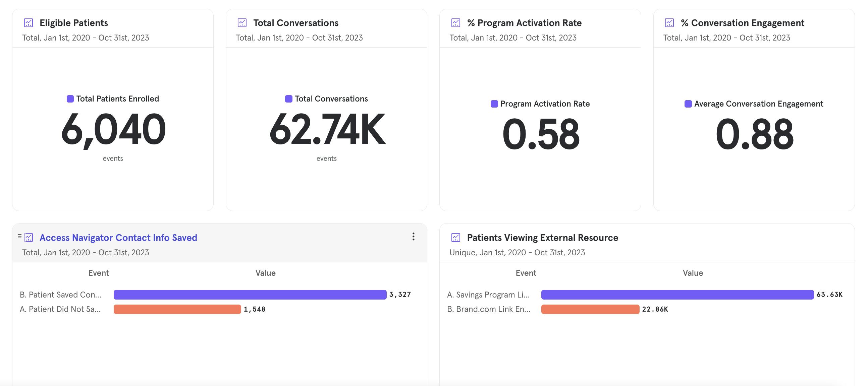Click the 'A. Savings Program Li...' row label
Viewport: 868px width, 386px height.
488,295
